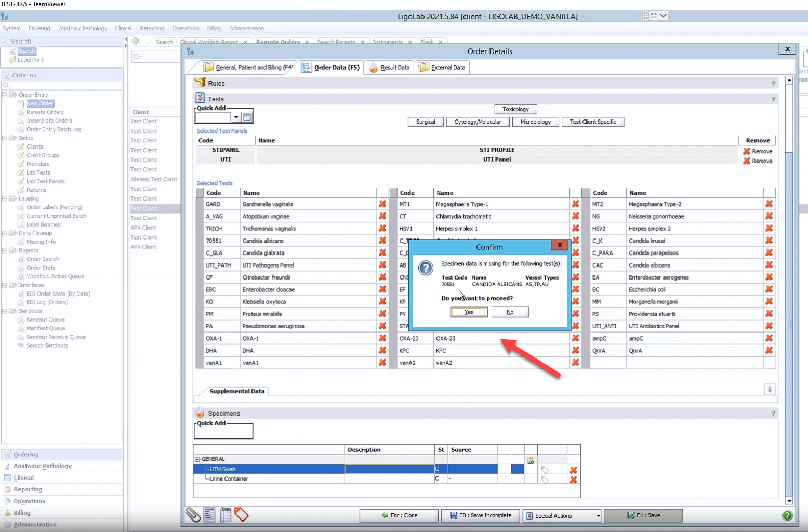Viewport: 808px width, 532px height.
Task: Click the green help icon at bottom right
Action: pyautogui.click(x=787, y=515)
